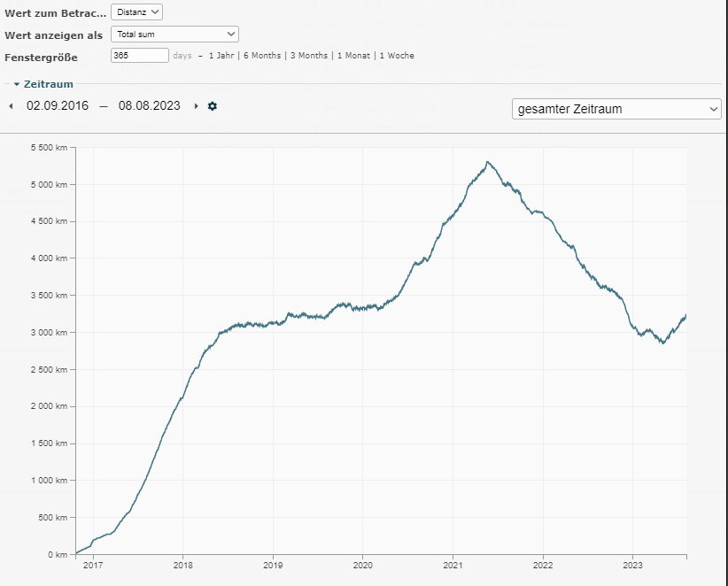Viewport: 728px width, 586px height.
Task: Focus the Fenstergröße days input field
Action: click(x=139, y=56)
